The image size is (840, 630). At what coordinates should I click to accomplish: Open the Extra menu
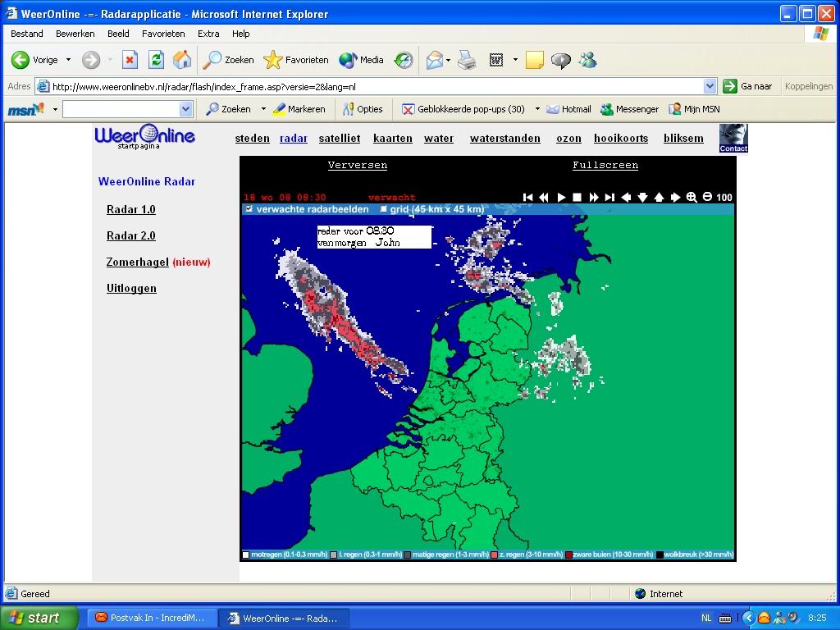click(x=208, y=33)
